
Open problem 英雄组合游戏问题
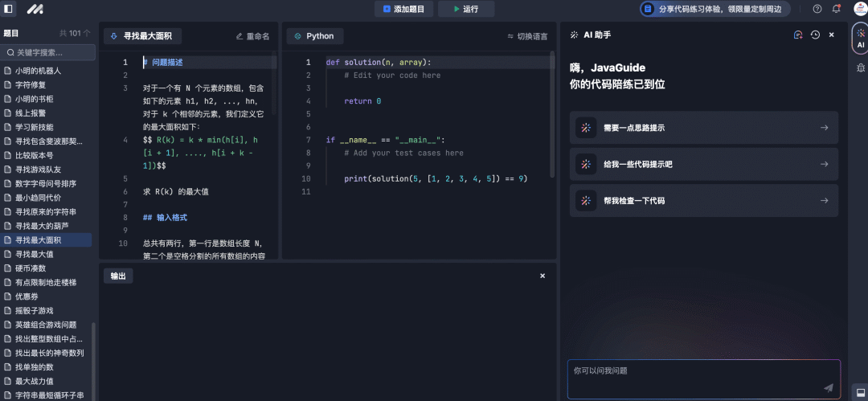coord(47,325)
